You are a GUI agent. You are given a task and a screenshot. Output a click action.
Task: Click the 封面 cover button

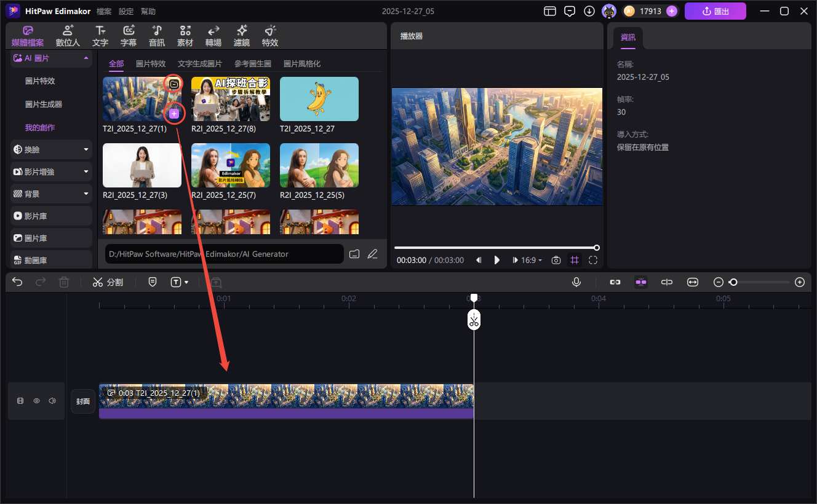[83, 401]
